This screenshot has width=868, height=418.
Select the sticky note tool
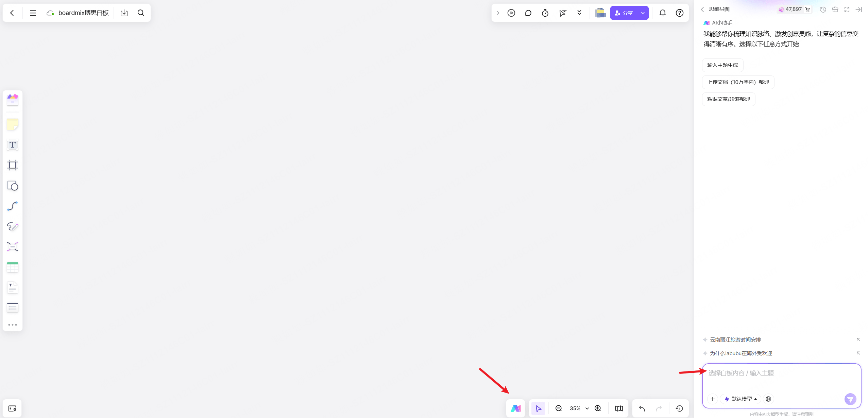point(13,124)
